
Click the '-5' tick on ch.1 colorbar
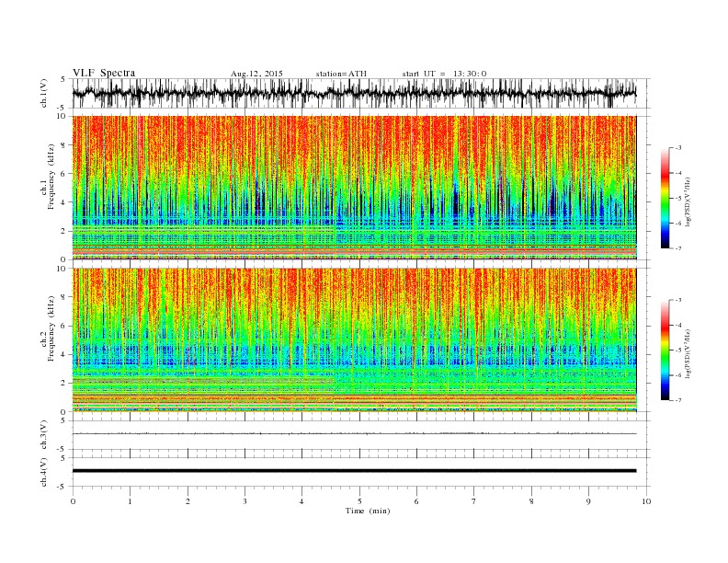[677, 198]
